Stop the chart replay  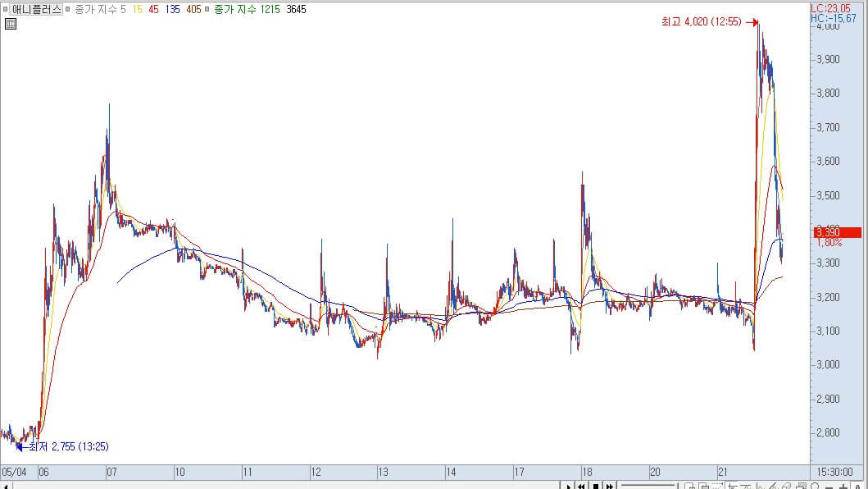[x=596, y=487]
